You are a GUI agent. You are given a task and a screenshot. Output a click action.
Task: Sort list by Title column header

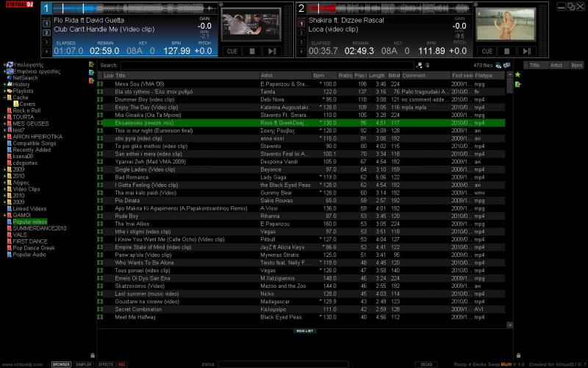[x=187, y=76]
